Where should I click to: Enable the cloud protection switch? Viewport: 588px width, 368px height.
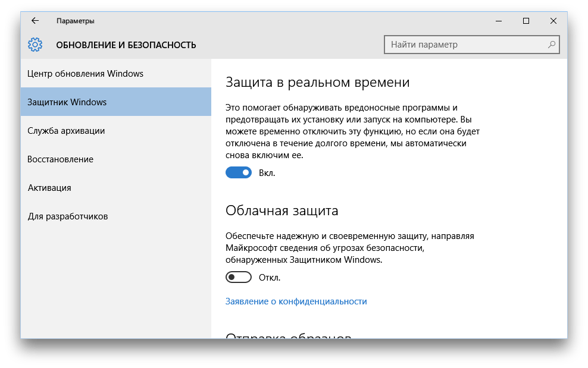tap(239, 277)
